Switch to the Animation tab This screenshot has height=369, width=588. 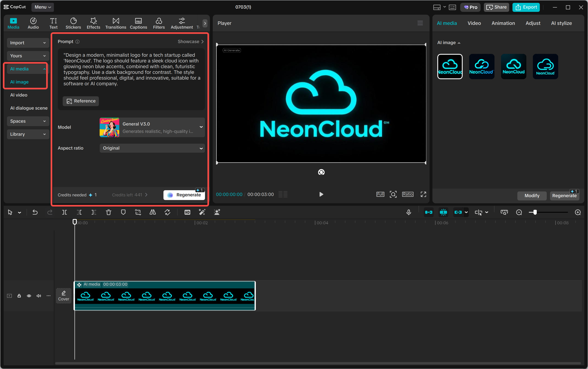point(503,23)
